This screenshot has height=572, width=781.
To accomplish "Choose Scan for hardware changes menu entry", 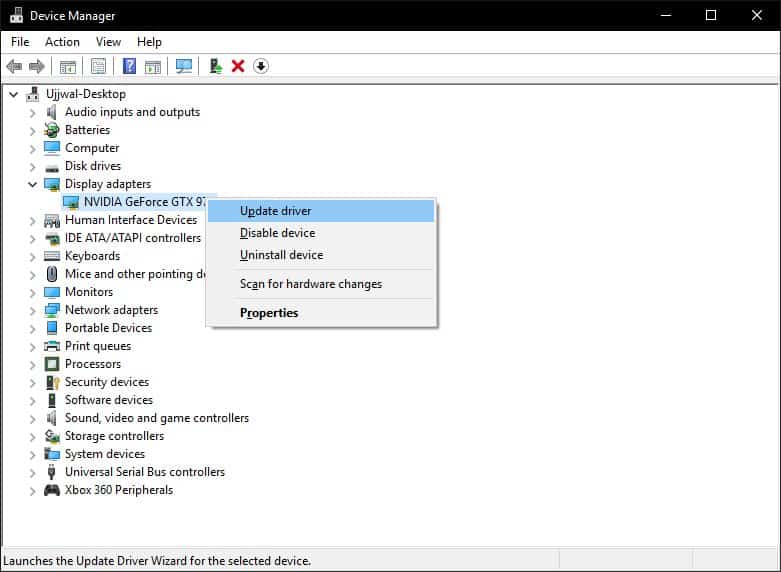I will pyautogui.click(x=321, y=284).
